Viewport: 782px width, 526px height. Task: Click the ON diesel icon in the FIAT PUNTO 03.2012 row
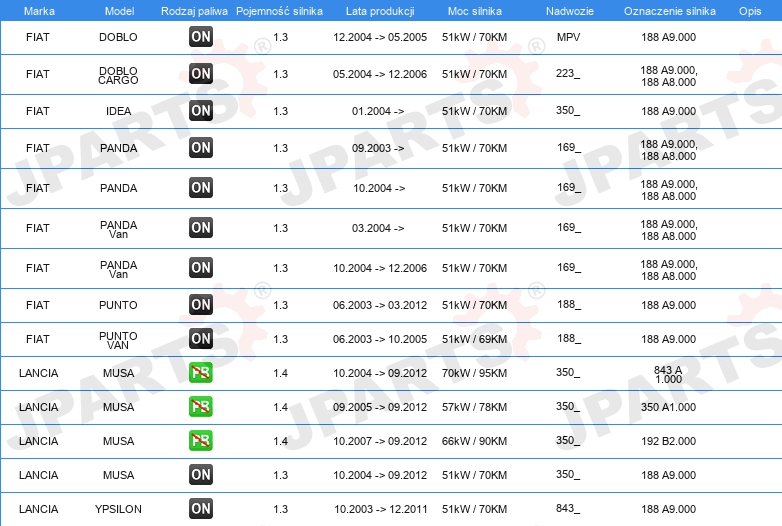tap(201, 305)
